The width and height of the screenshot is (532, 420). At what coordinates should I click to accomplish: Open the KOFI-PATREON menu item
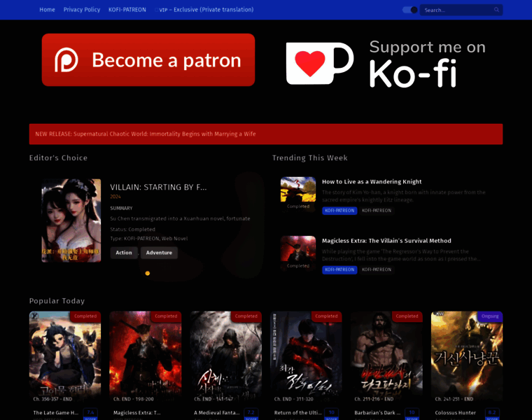pos(127,10)
